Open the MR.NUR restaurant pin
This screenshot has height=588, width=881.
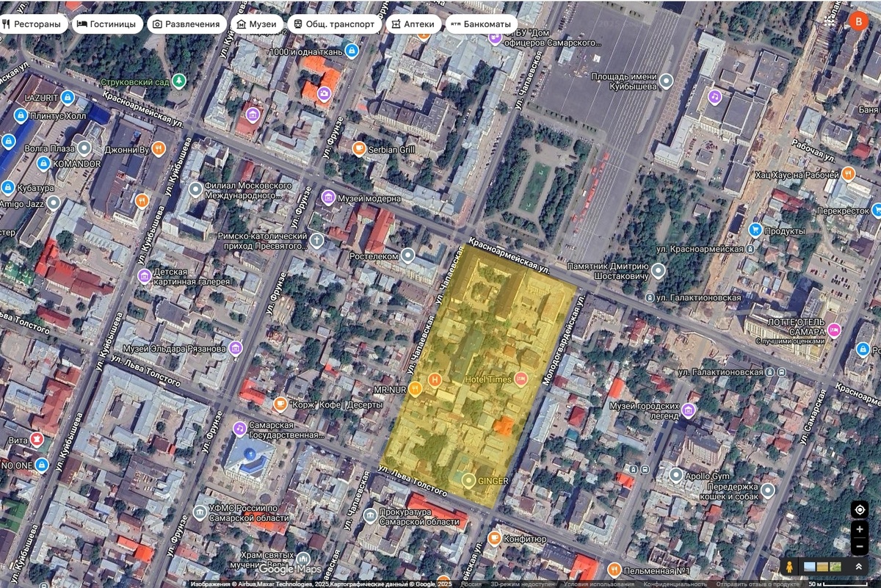click(415, 388)
